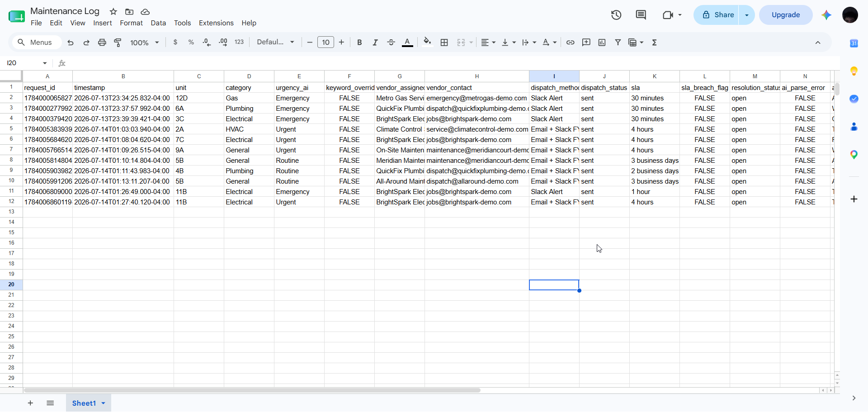The width and height of the screenshot is (868, 412).
Task: Select the Sheet1 tab
Action: tap(89, 403)
